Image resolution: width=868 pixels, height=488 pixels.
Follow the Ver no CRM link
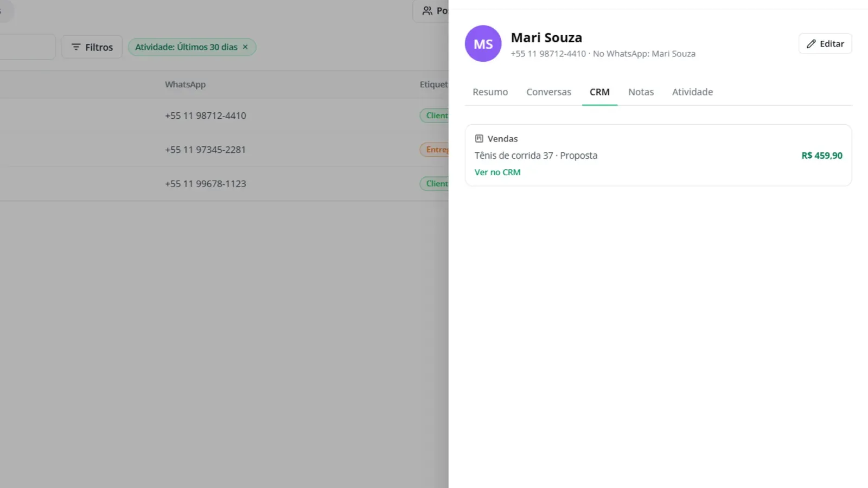click(x=497, y=172)
